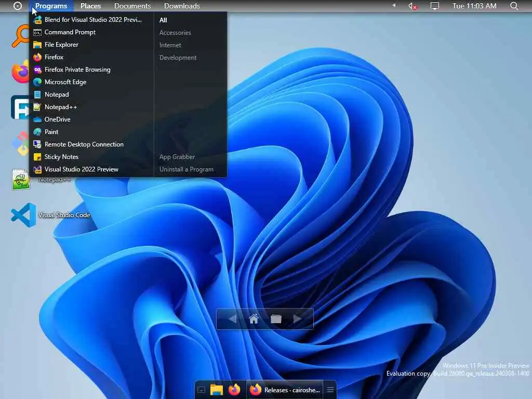
Task: Open Command Prompt from Programs list
Action: (x=91, y=32)
